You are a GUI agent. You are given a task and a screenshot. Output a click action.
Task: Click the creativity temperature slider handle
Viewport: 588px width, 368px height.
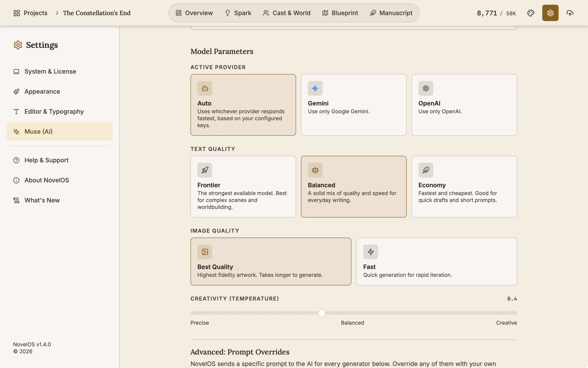pos(321,313)
